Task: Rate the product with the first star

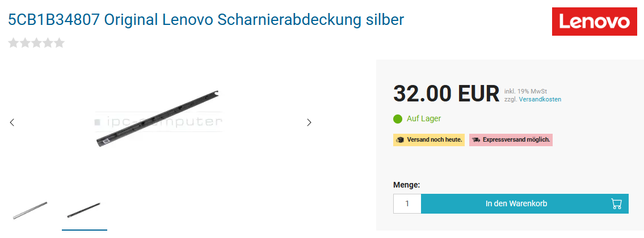Action: (14, 42)
